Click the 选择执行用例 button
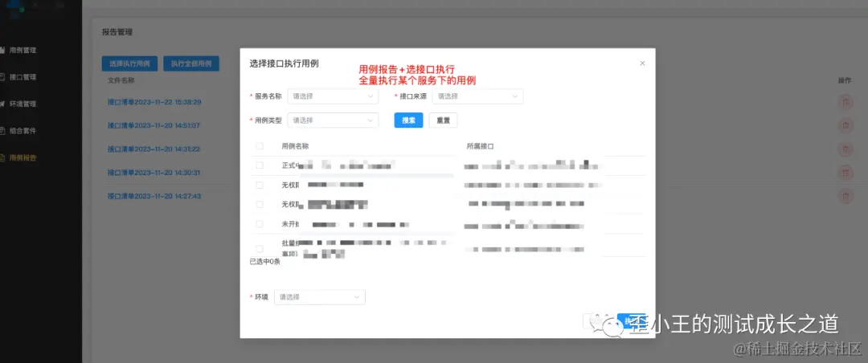Screen dimensions: 868x363 tap(129, 63)
